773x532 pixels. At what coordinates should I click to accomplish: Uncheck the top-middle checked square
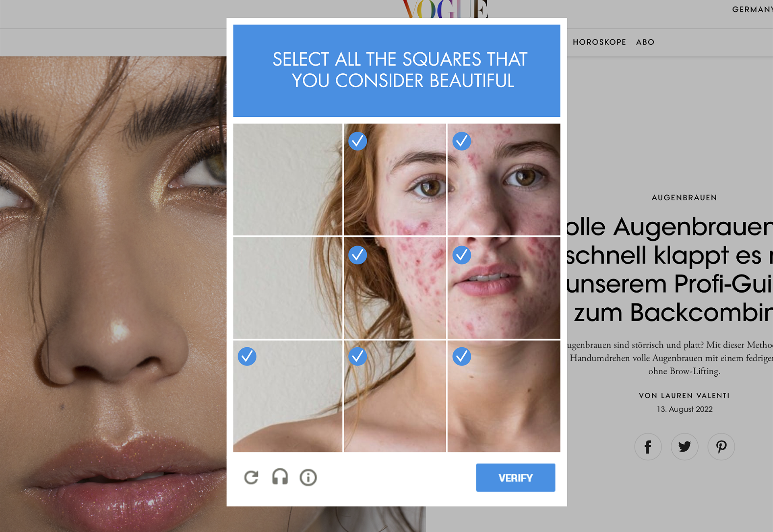[x=395, y=179]
